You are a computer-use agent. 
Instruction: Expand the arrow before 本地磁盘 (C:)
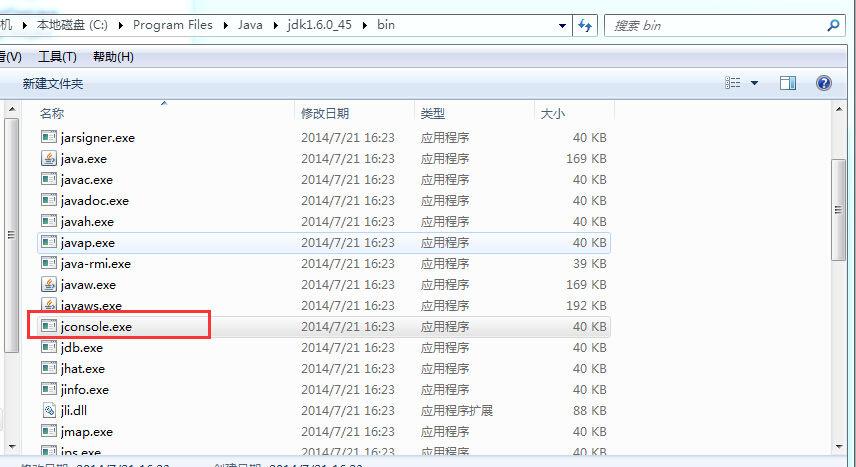coord(25,25)
